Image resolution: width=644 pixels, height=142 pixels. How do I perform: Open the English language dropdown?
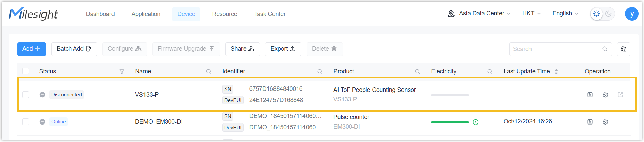(x=566, y=14)
